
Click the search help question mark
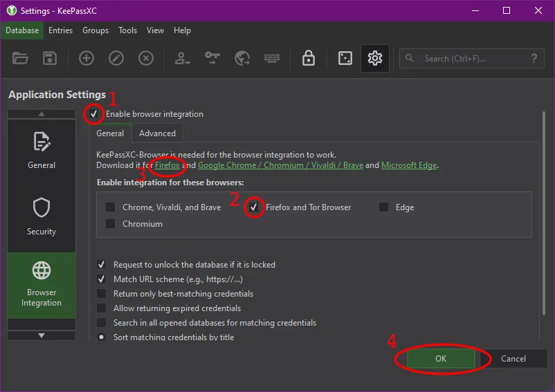tap(534, 58)
